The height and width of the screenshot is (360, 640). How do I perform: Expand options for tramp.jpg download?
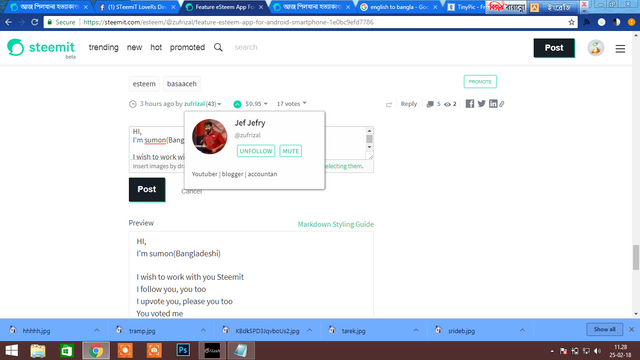(x=203, y=330)
